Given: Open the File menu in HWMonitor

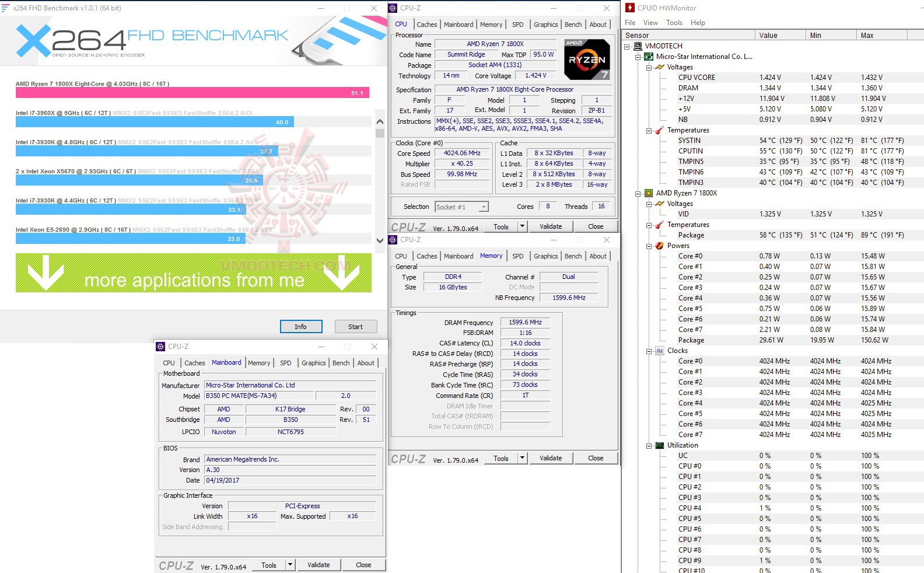Looking at the screenshot, I should pyautogui.click(x=630, y=23).
